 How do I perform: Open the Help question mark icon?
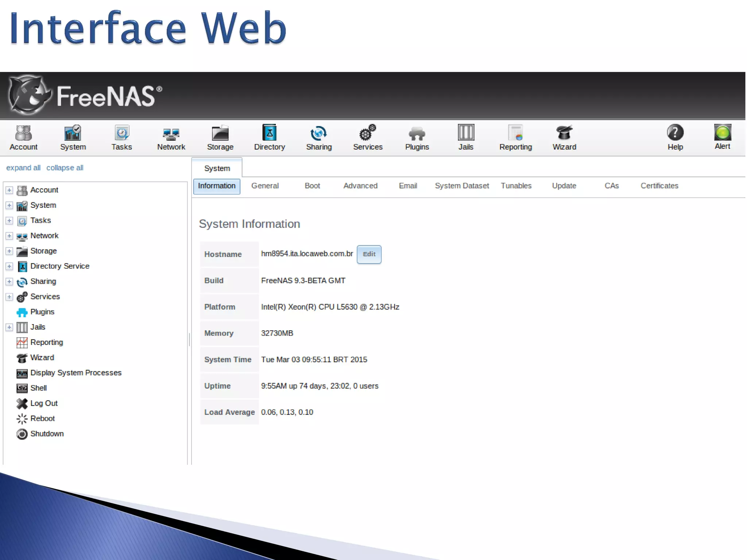tap(675, 133)
